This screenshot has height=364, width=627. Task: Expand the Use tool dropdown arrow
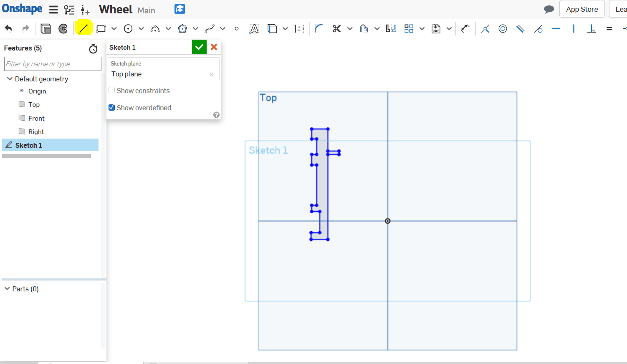(285, 28)
